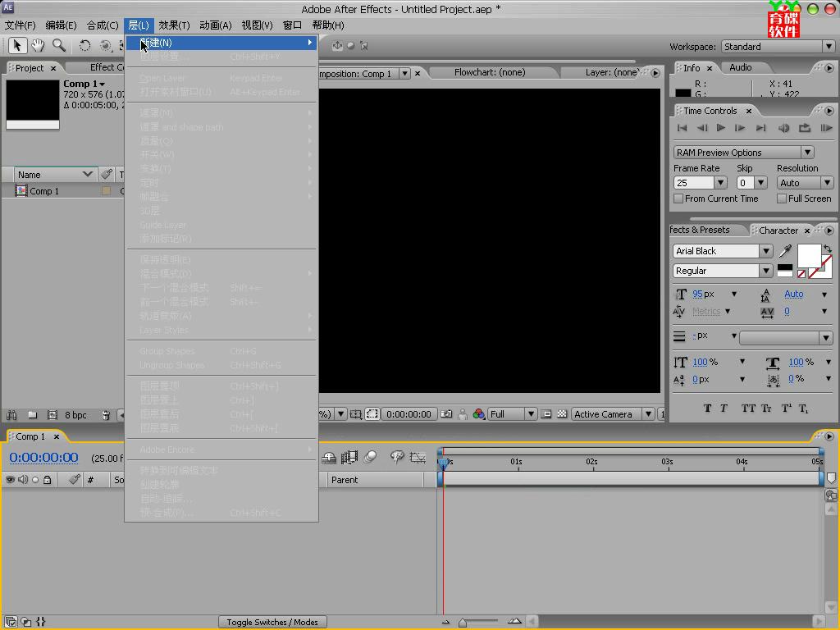The height and width of the screenshot is (630, 840).
Task: Open Arial Black font family dropdown
Action: click(x=722, y=251)
